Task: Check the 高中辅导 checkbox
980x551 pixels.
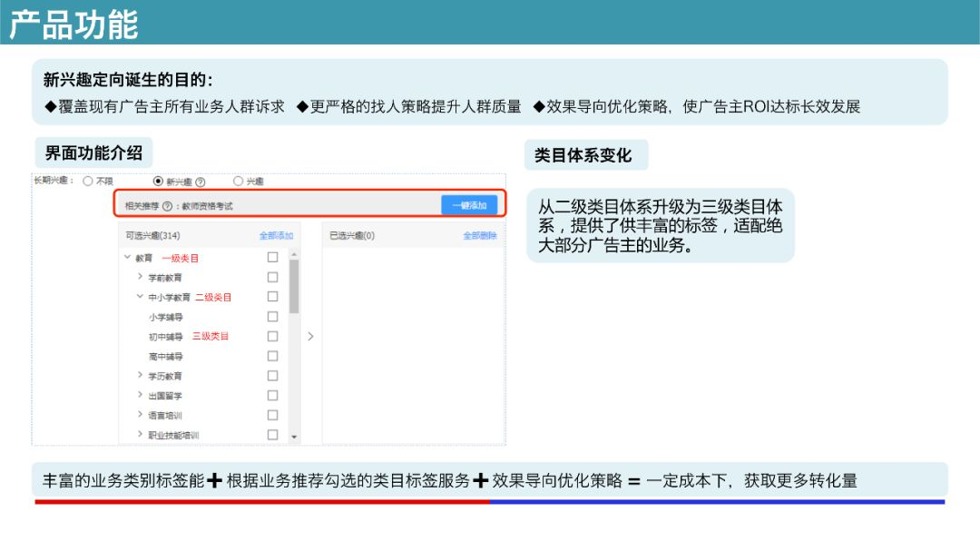Action: [x=272, y=356]
